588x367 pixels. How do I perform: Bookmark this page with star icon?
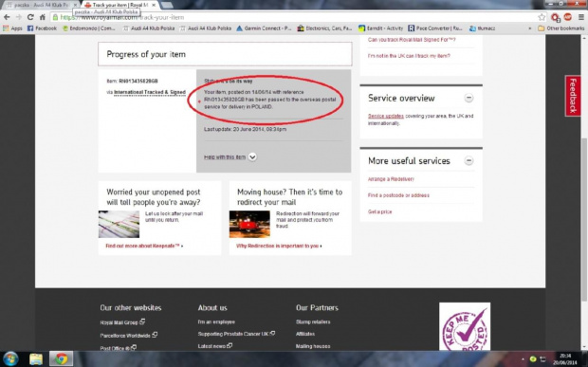tap(542, 17)
